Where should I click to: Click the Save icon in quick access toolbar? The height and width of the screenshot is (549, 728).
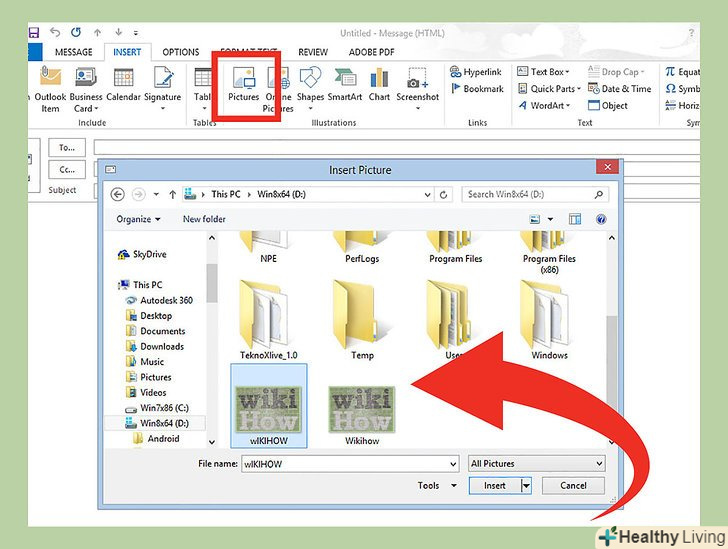[34, 33]
